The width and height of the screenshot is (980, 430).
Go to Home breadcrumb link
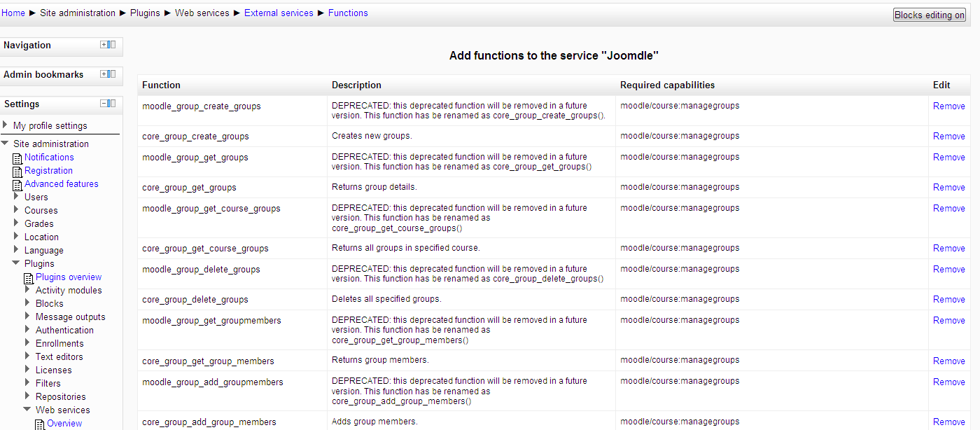[x=13, y=13]
